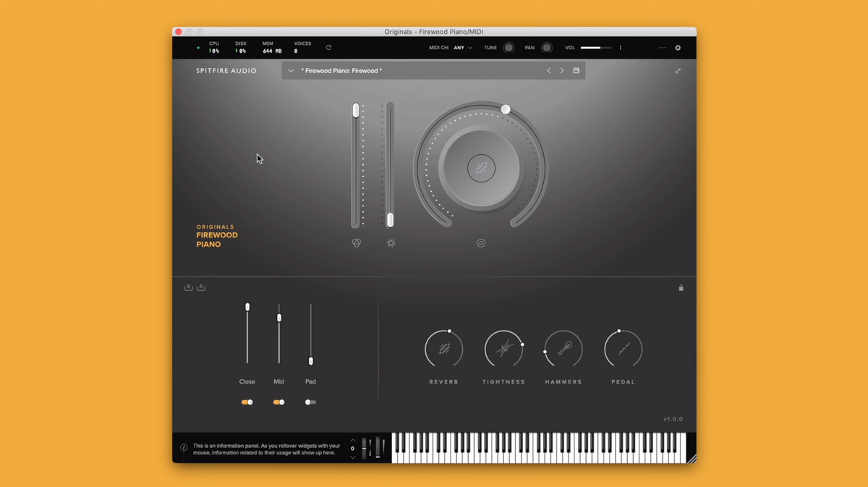Screen dimensions: 868x487
Task: Click the octave up stepper arrow
Action: coord(353,440)
